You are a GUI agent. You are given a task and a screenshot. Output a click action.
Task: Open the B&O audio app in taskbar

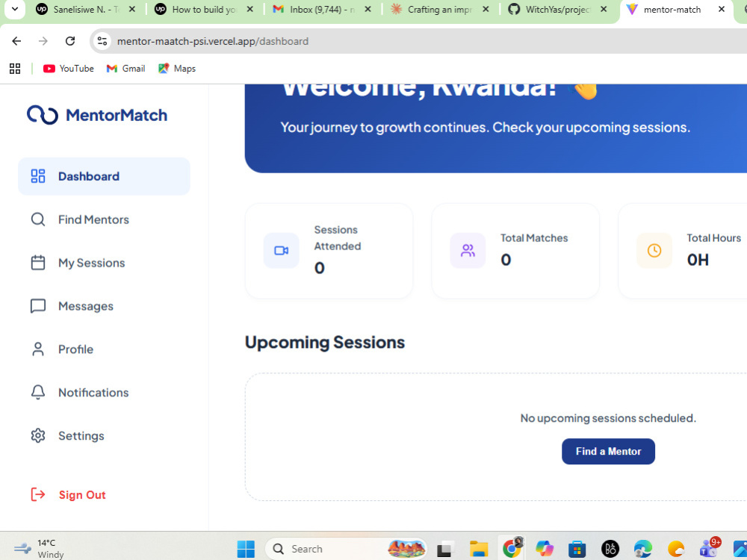610,549
